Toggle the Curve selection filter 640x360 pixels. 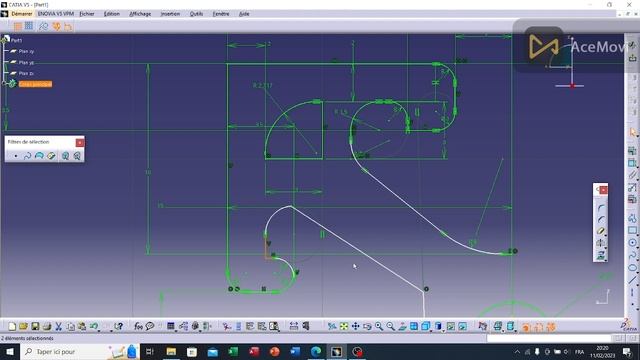coord(27,156)
